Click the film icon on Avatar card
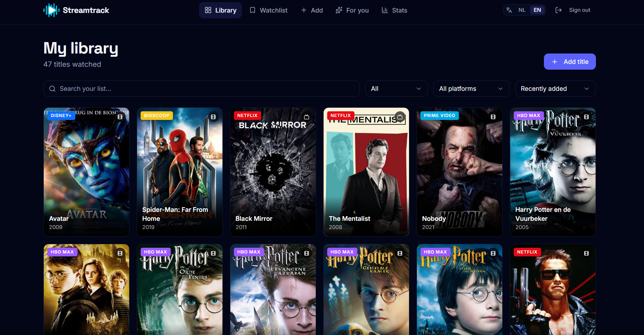 [x=120, y=117]
